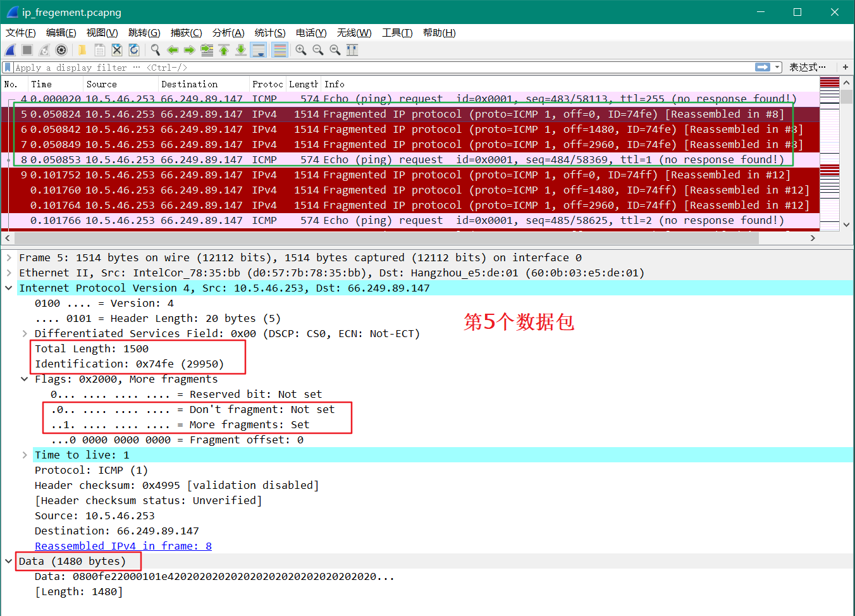
Task: Start capturing packets with the shark fin icon
Action: (11, 50)
